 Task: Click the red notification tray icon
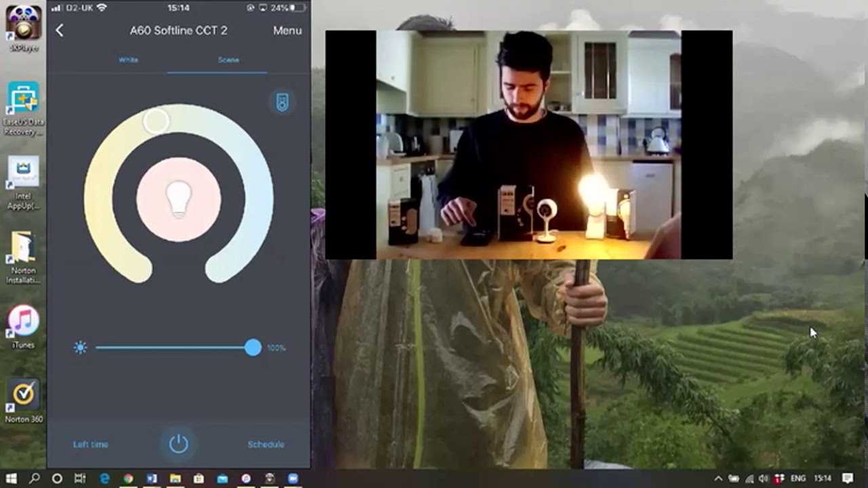[780, 479]
